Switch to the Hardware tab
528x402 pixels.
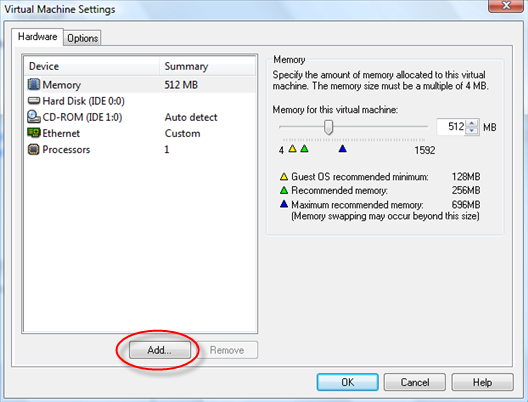pyautogui.click(x=37, y=37)
